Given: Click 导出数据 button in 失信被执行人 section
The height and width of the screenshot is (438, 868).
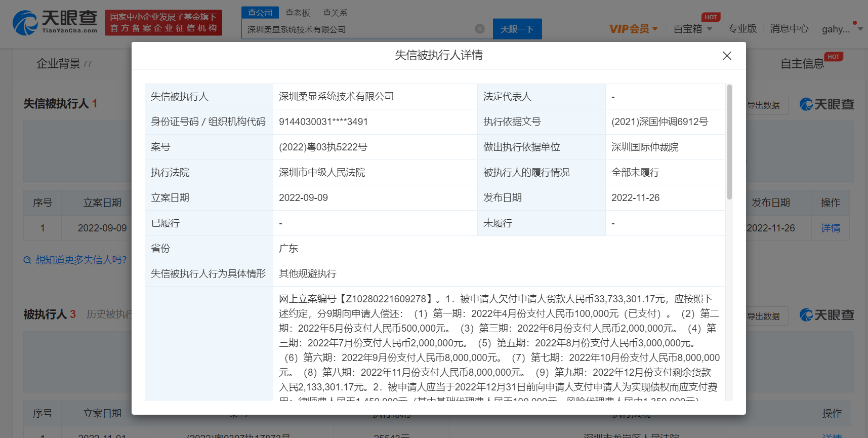Looking at the screenshot, I should pos(763,105).
